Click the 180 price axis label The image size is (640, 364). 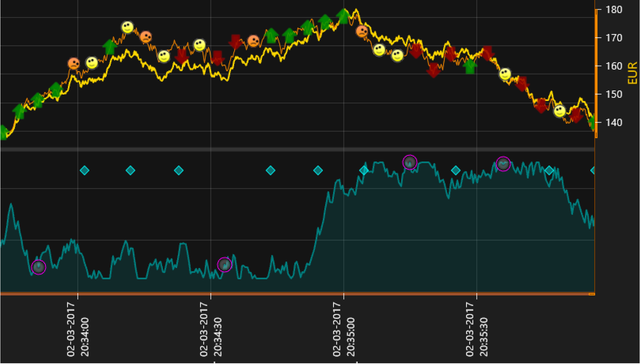click(x=614, y=10)
